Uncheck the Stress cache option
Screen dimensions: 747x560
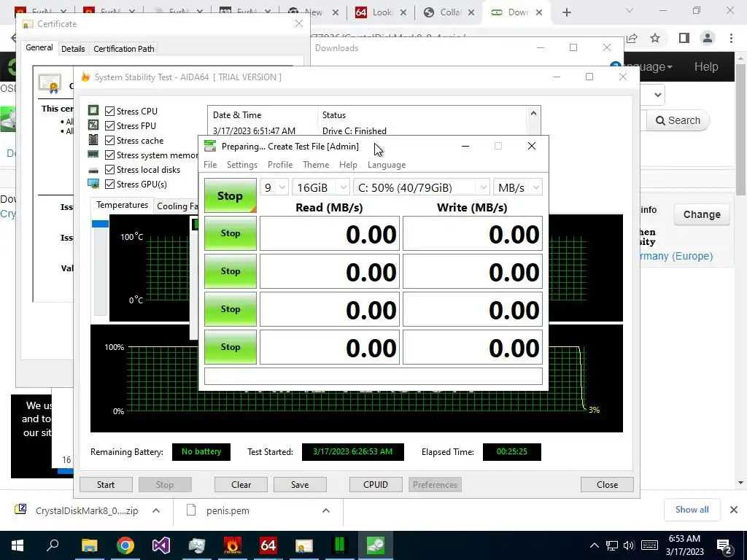coord(109,141)
